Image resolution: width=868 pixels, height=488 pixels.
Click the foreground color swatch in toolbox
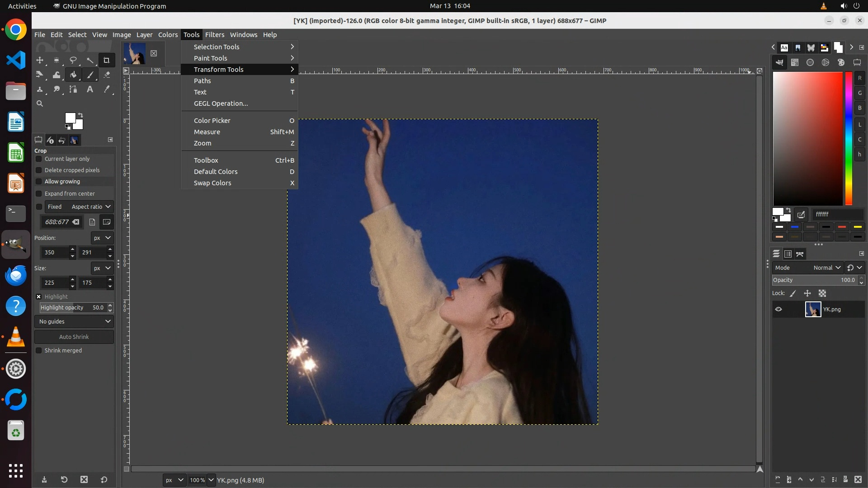point(70,118)
